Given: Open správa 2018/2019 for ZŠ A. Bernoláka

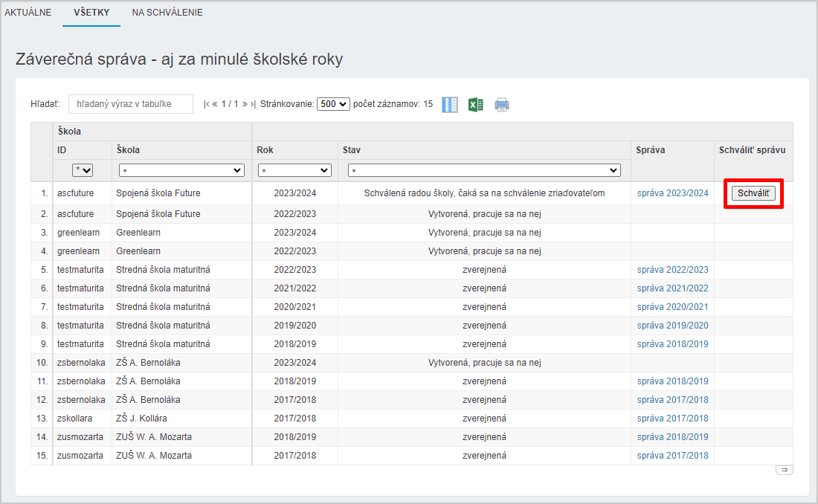Looking at the screenshot, I should (x=672, y=381).
